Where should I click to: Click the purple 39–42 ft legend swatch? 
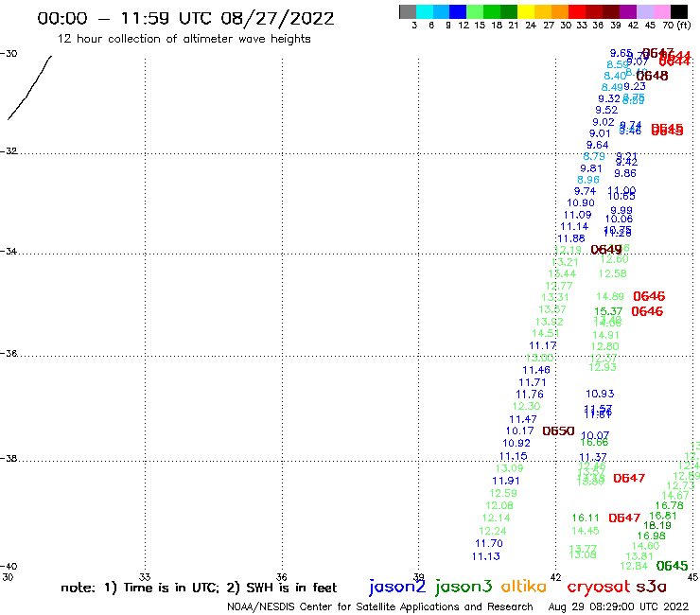(628, 11)
